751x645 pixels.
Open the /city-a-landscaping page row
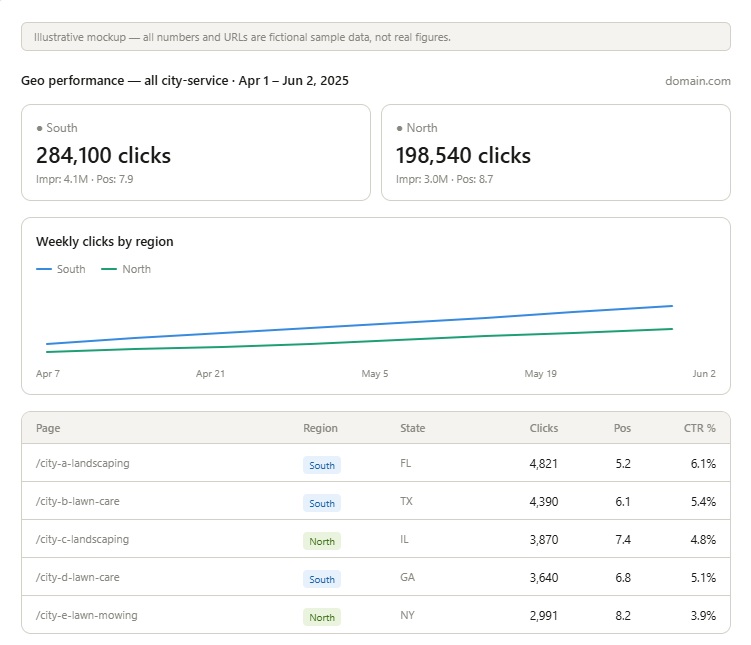[x=376, y=463]
